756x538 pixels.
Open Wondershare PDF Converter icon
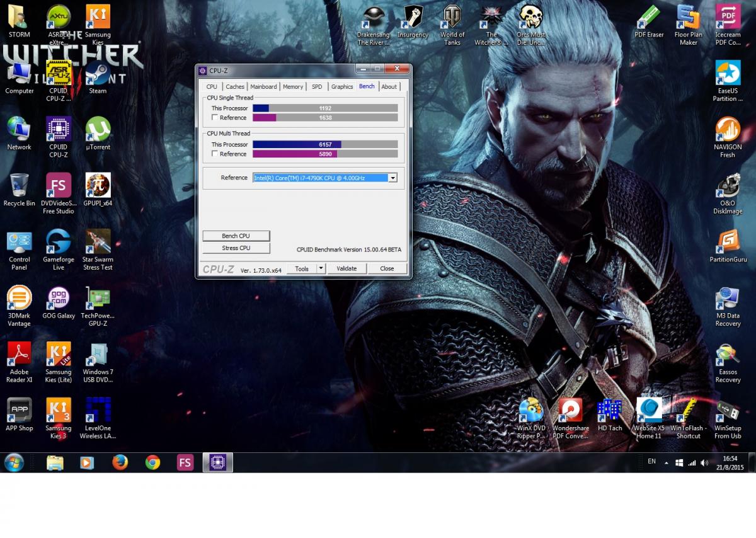pos(571,418)
